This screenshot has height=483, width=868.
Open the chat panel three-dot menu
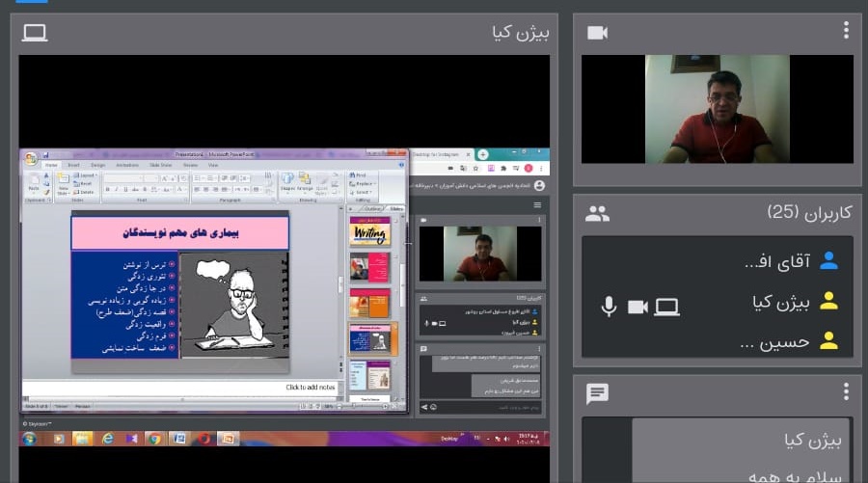(x=846, y=391)
